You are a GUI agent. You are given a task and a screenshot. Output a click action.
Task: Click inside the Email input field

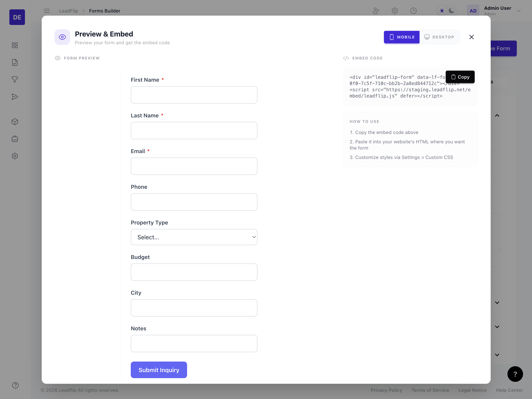pyautogui.click(x=194, y=166)
